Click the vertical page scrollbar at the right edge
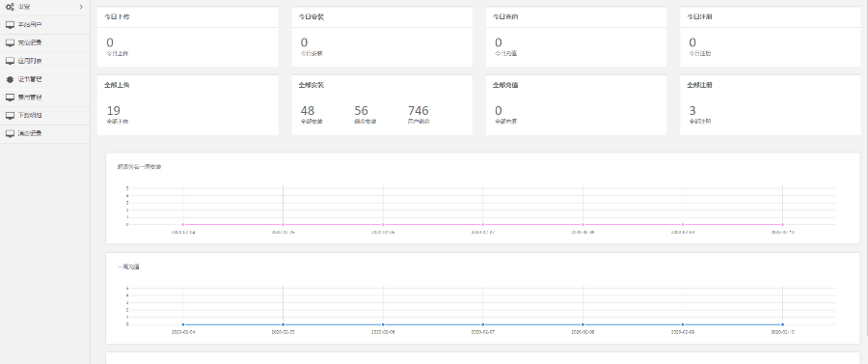The image size is (868, 364). coord(865,166)
